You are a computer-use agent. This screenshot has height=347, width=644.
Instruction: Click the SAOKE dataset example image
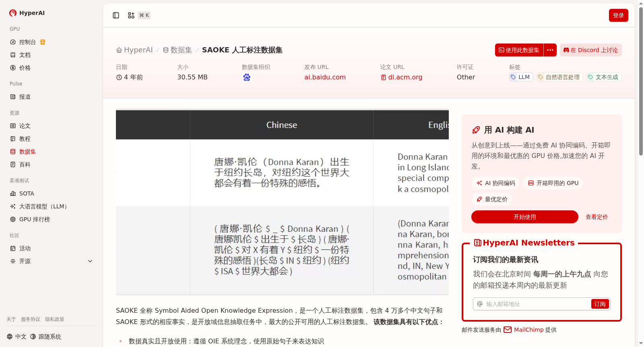[x=282, y=202]
